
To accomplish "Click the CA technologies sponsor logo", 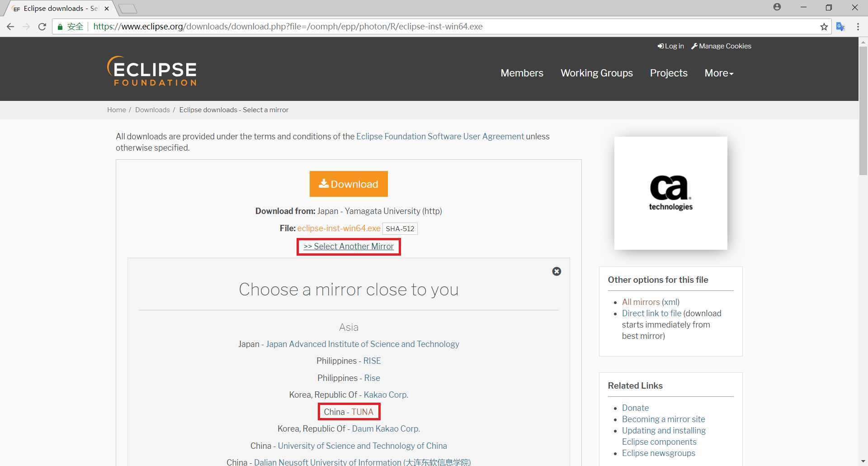I will 671,193.
